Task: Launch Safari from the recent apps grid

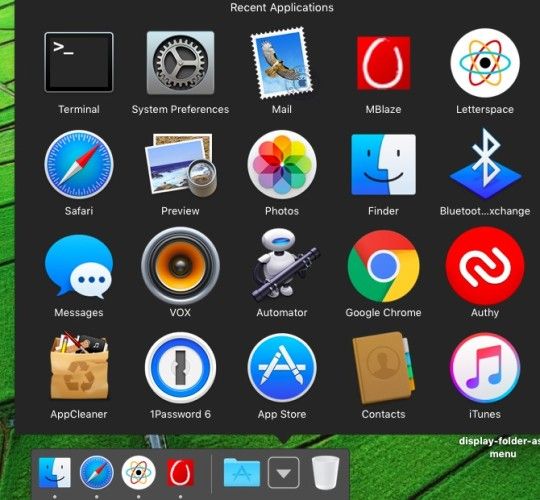Action: click(x=79, y=164)
